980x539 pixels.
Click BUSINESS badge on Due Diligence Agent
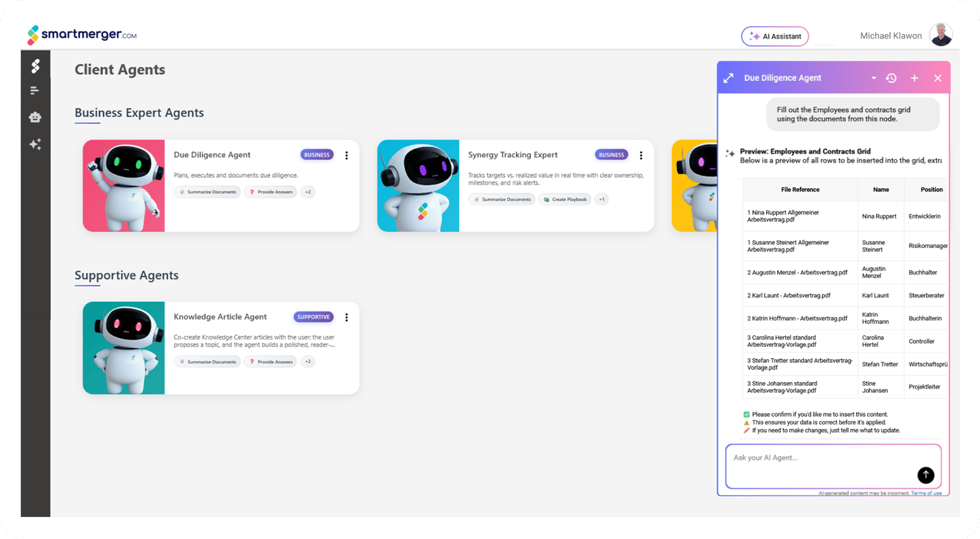pyautogui.click(x=317, y=155)
